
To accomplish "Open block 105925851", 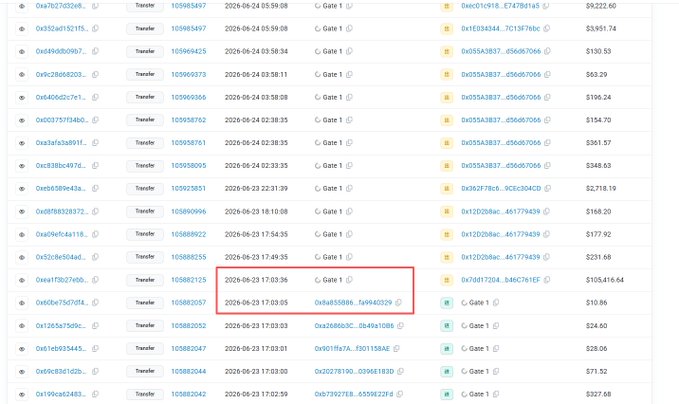I will click(x=188, y=188).
